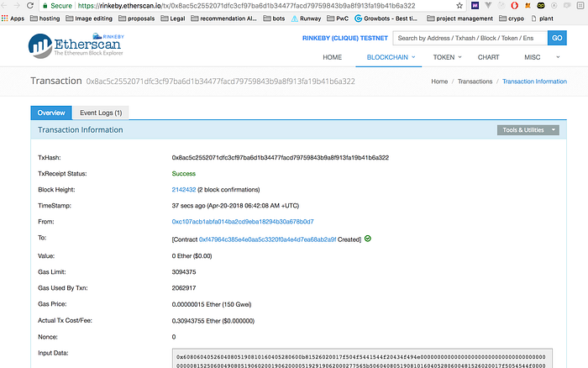Click the green verified check icon beside contract
The image size is (588, 368).
pyautogui.click(x=368, y=239)
